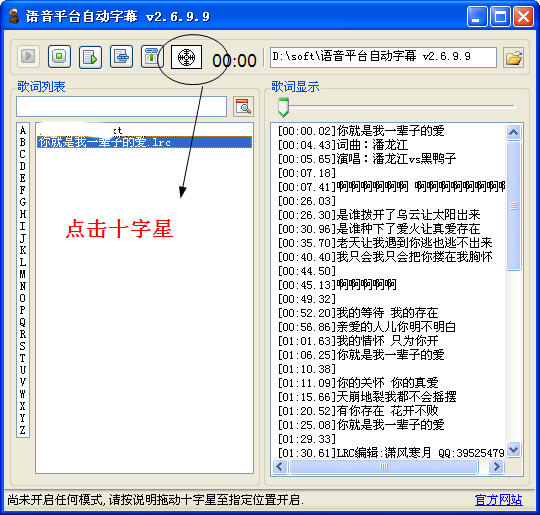Image resolution: width=540 pixels, height=515 pixels.
Task: Click the vertical scrollbar thumb in lyrics
Action: pyautogui.click(x=513, y=206)
